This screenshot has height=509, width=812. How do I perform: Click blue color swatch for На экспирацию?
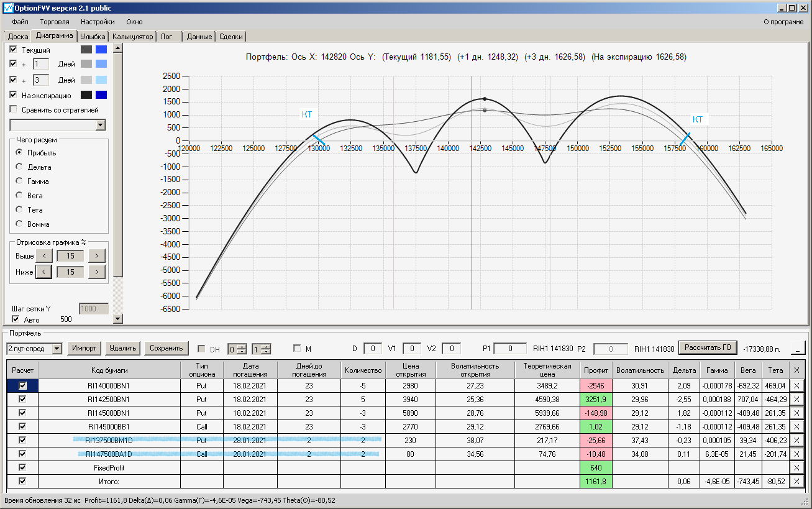click(101, 95)
